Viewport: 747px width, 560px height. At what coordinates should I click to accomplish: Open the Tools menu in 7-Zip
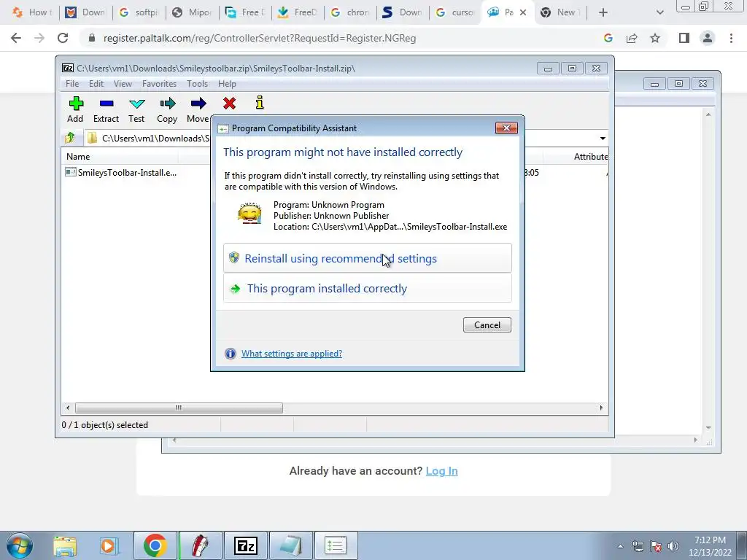[197, 84]
